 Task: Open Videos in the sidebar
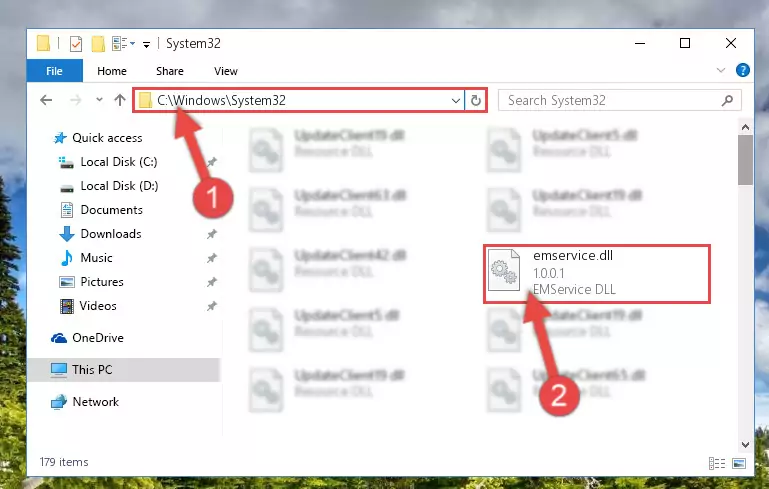(98, 306)
